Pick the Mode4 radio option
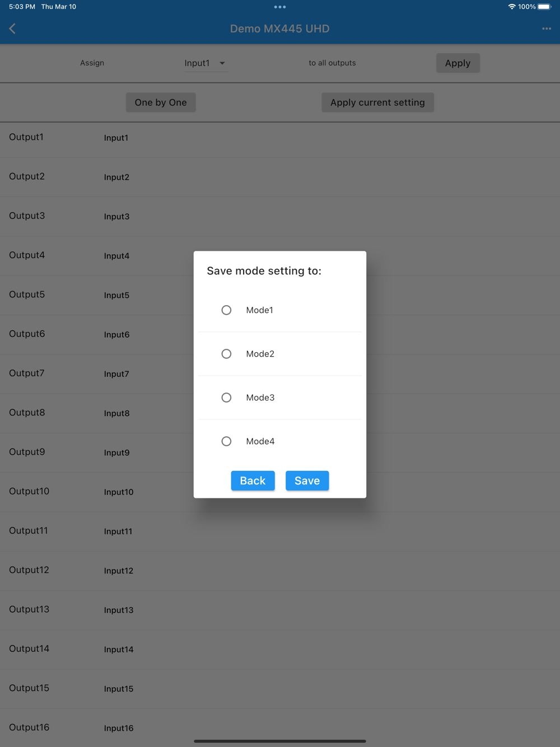The image size is (560, 747). click(226, 441)
